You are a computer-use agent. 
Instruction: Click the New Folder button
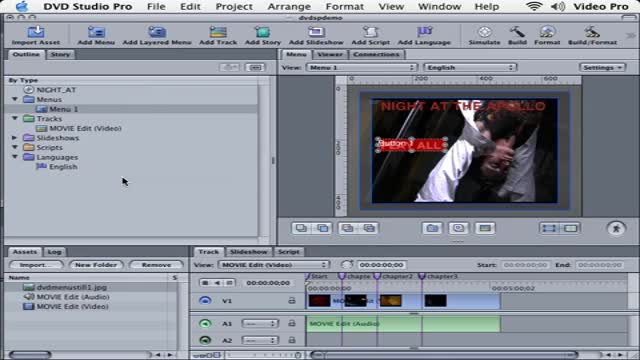(96, 265)
